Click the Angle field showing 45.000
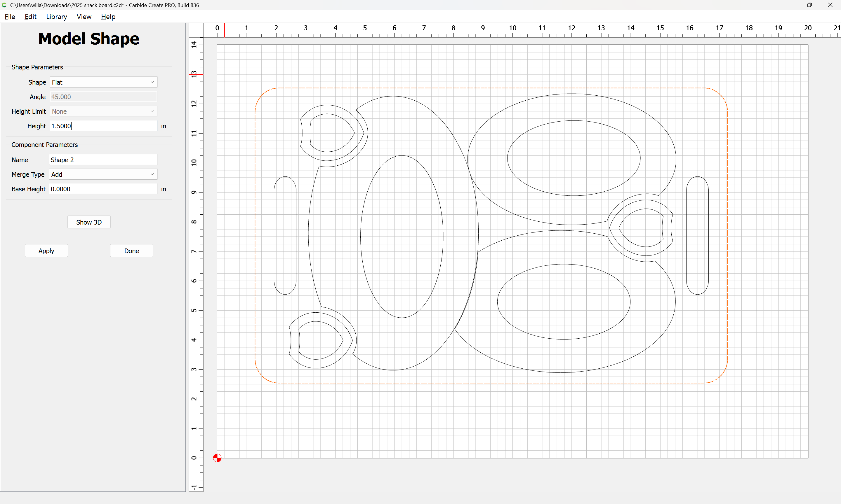841x504 pixels. pos(103,97)
